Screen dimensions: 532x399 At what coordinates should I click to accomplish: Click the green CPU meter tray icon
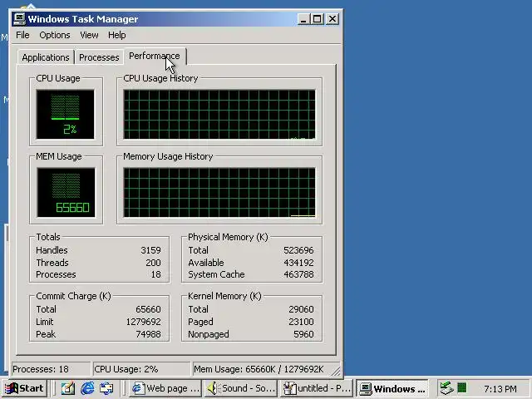[x=462, y=387]
